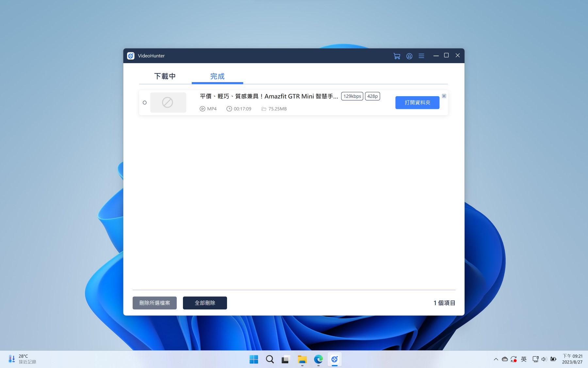Click the blank video thumbnail

coord(168,103)
